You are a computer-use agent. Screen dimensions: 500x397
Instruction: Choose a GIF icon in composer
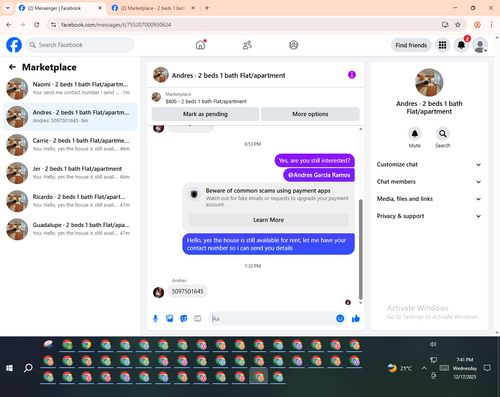point(198,319)
